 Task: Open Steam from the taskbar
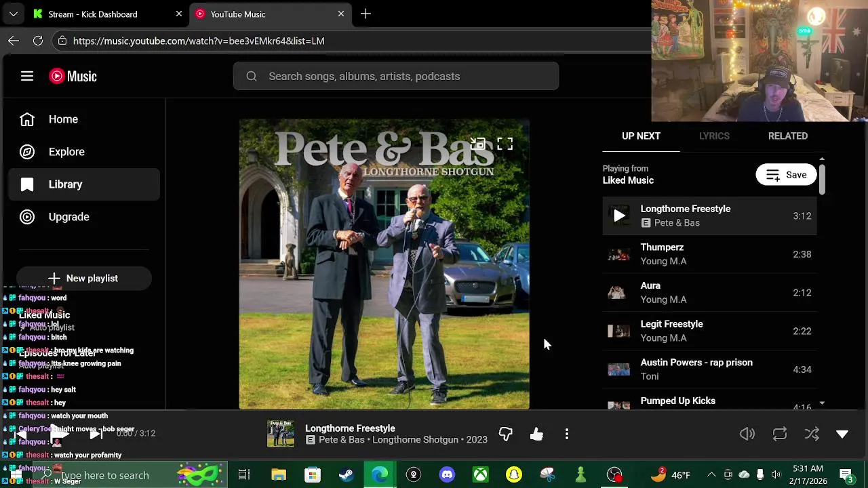click(346, 475)
